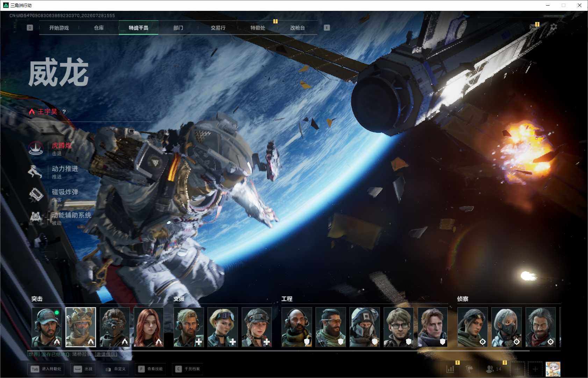Screen dimensions: 588x378
Task: Click the 自定义 customize button
Action: click(x=115, y=369)
